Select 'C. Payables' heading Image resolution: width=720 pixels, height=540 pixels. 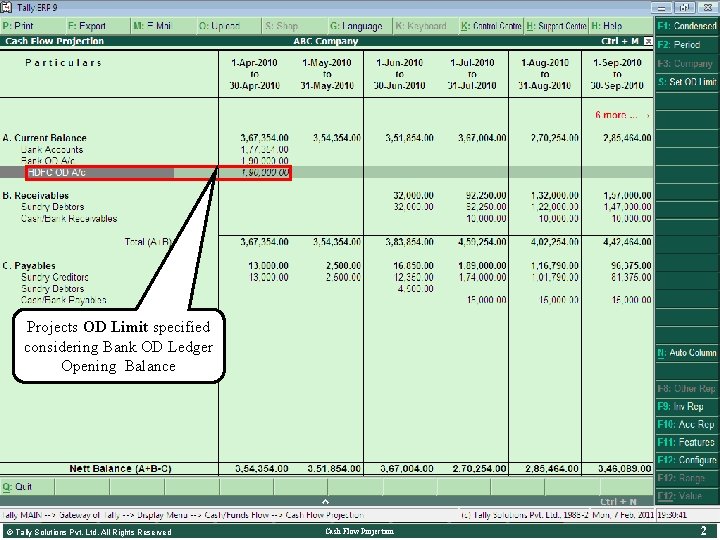pos(29,266)
